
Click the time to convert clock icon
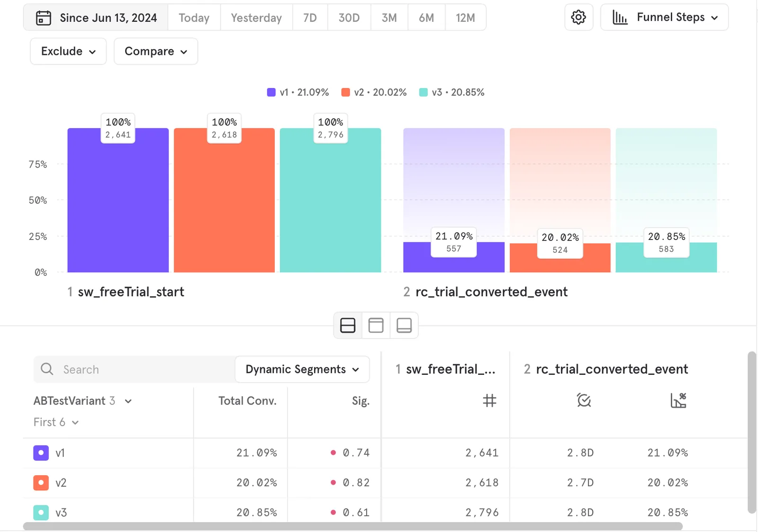pyautogui.click(x=584, y=400)
